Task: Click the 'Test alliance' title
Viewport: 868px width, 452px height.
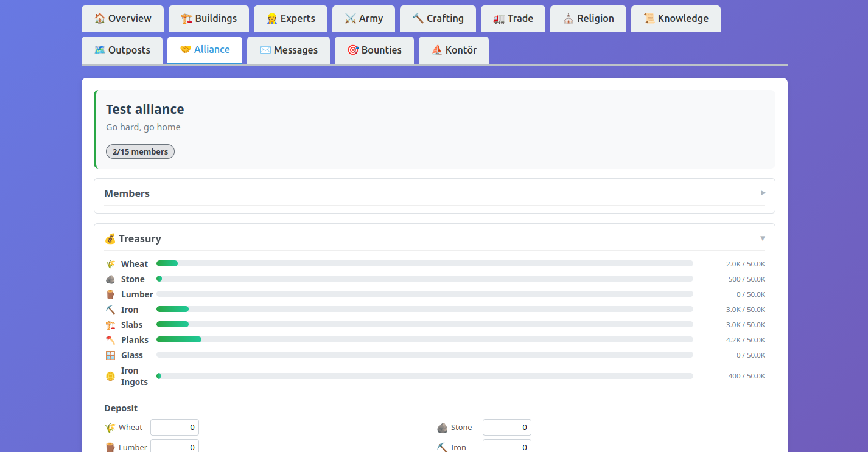Action: (x=145, y=109)
